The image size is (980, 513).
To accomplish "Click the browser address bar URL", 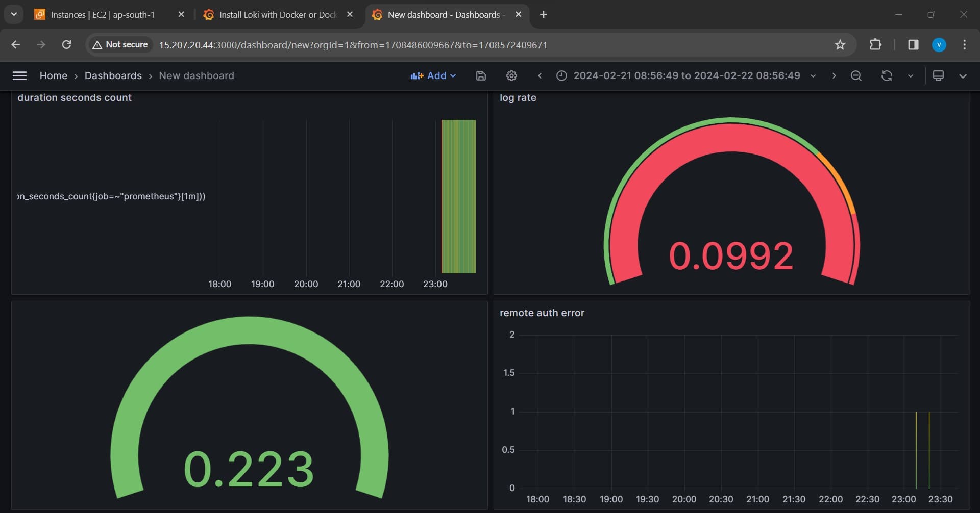I will coord(352,45).
